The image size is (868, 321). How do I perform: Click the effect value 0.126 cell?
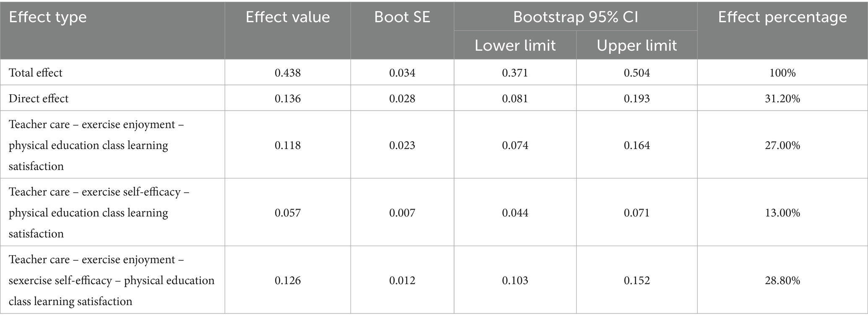point(288,280)
